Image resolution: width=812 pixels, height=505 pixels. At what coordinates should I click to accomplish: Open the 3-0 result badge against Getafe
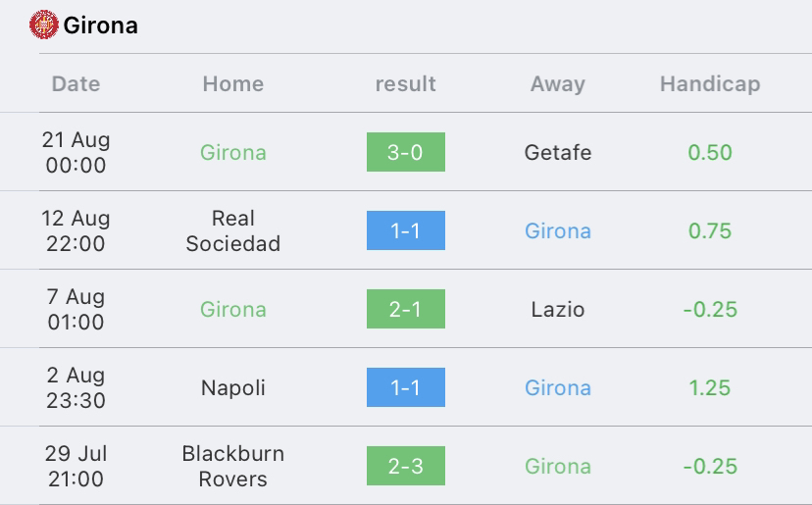[406, 152]
